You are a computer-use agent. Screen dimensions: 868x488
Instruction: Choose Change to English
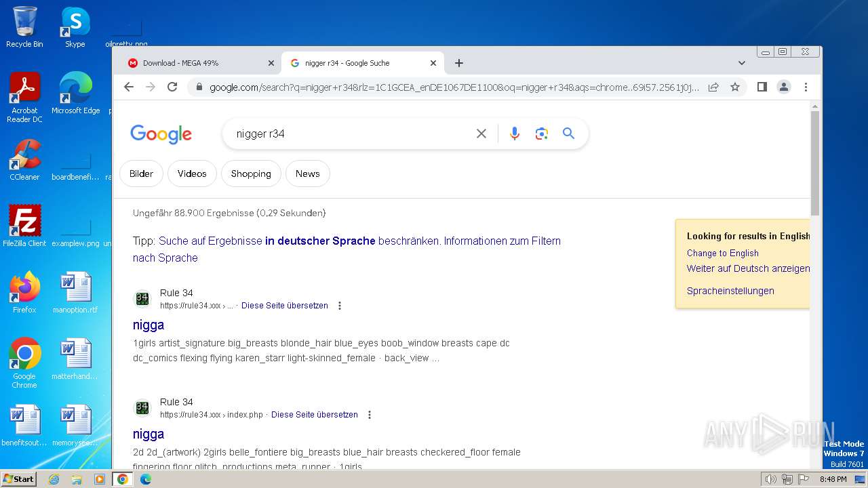click(723, 253)
